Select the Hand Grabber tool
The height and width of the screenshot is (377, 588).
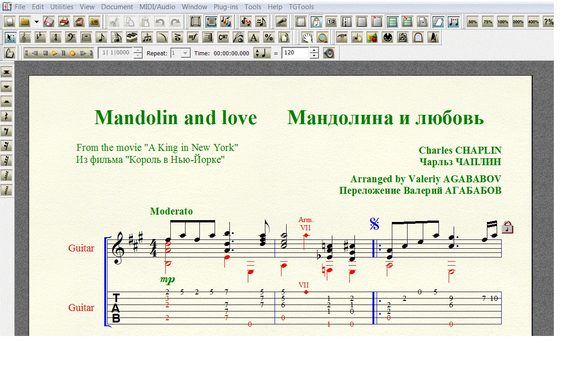(307, 37)
